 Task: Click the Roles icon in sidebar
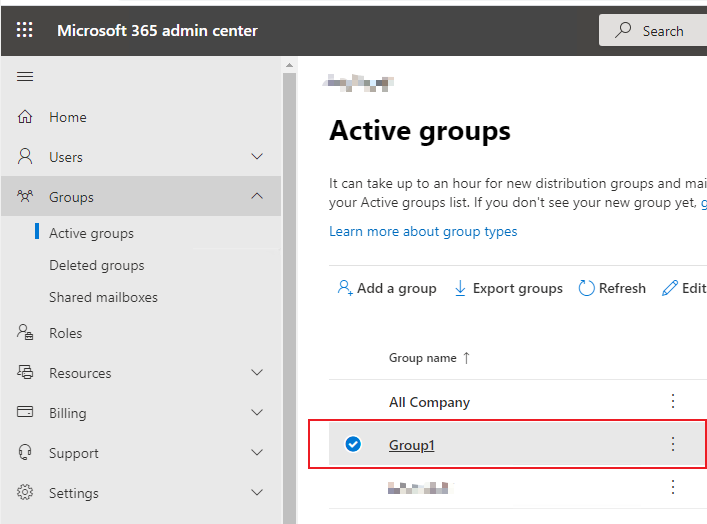coord(25,332)
